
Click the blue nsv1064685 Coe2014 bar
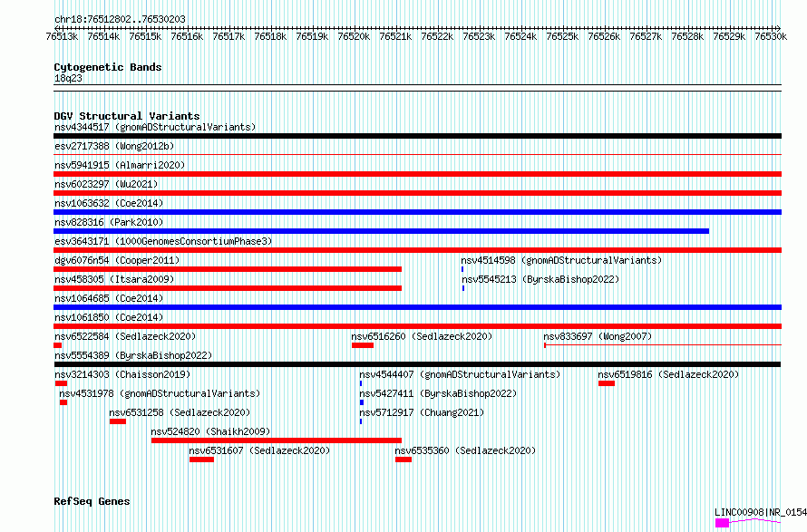point(417,307)
